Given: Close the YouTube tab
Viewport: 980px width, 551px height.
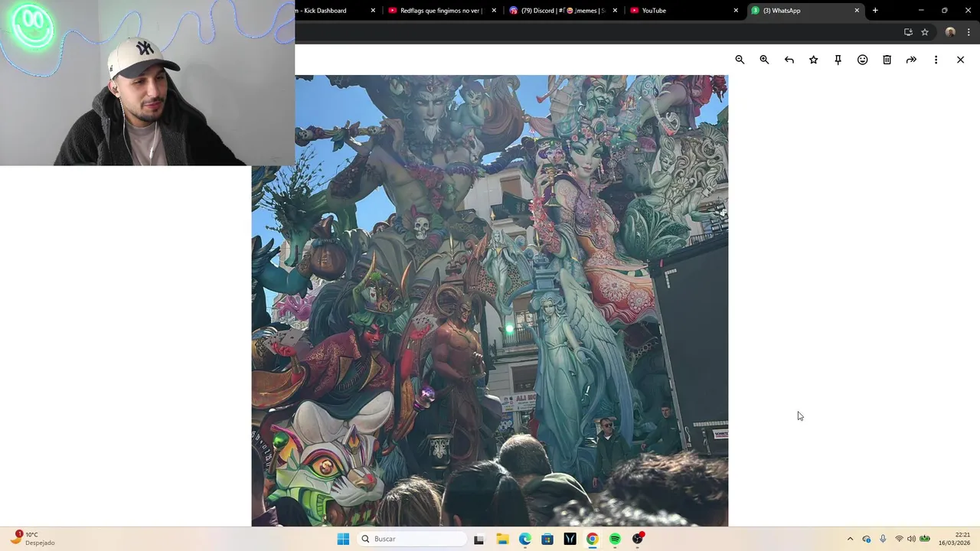Looking at the screenshot, I should tap(736, 11).
